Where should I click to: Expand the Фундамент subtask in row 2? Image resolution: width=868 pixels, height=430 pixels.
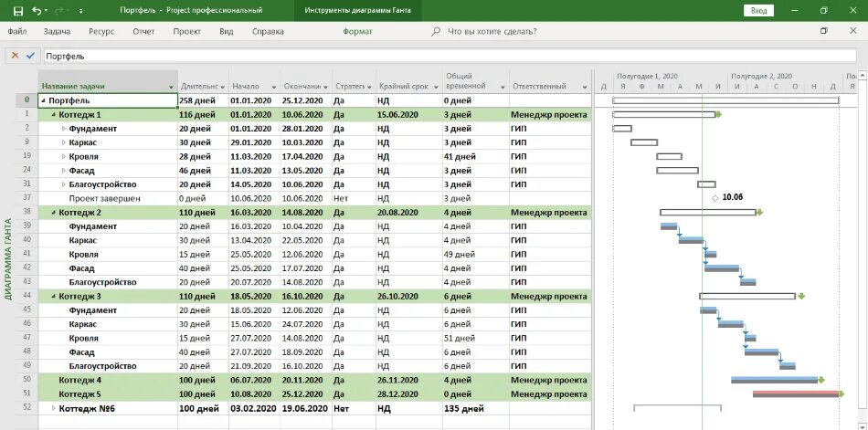[64, 129]
